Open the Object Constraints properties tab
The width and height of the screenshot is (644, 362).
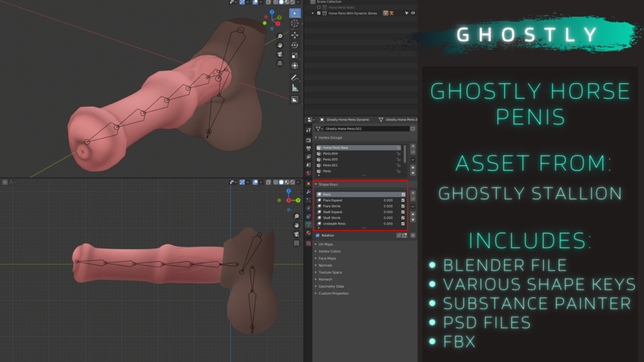tap(308, 217)
